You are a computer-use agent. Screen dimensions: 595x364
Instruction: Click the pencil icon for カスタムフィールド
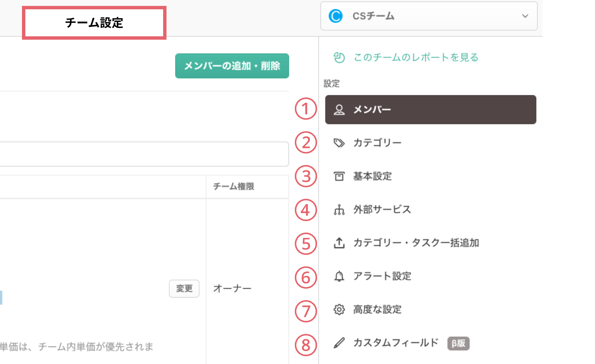pyautogui.click(x=339, y=343)
